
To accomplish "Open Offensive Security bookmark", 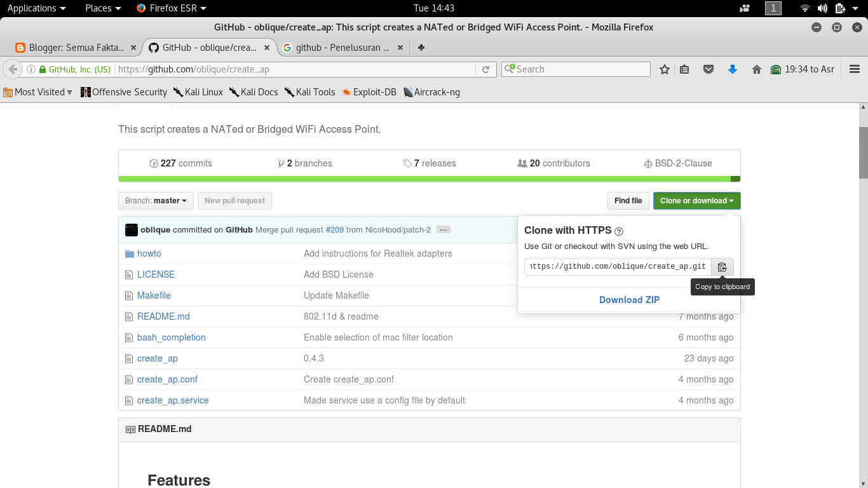I will tap(124, 92).
